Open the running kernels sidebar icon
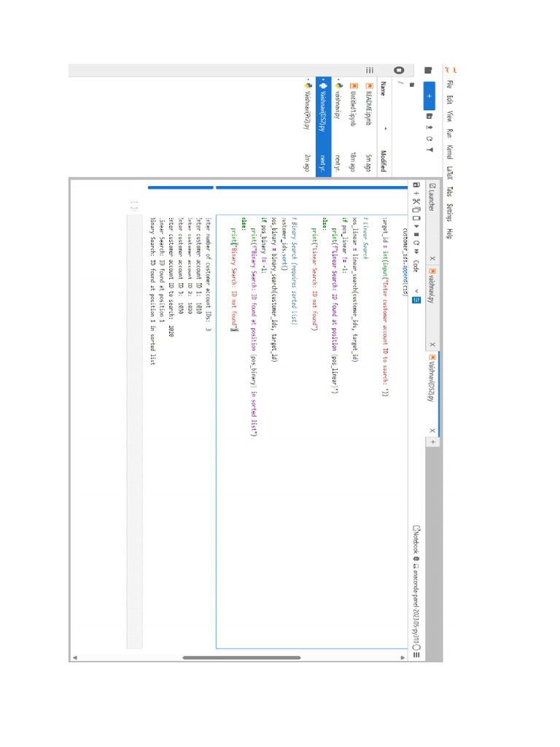This screenshot has width=560, height=747. pos(399,70)
